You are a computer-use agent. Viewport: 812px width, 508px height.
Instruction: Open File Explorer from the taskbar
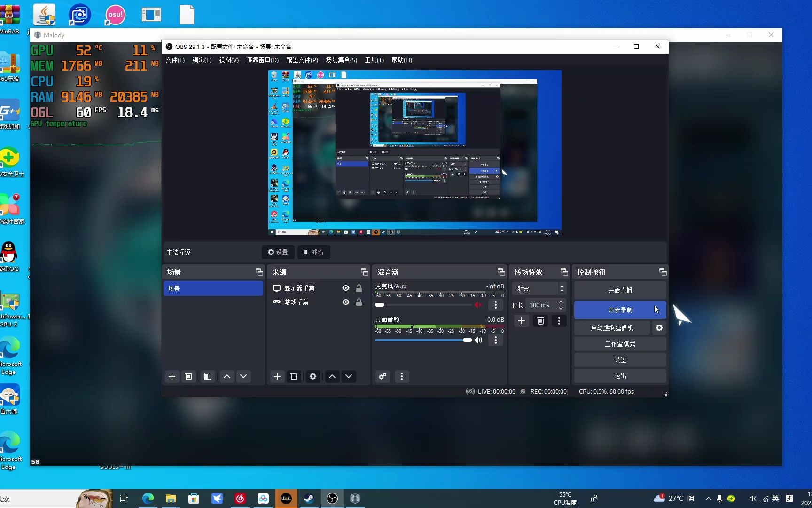[x=171, y=499]
